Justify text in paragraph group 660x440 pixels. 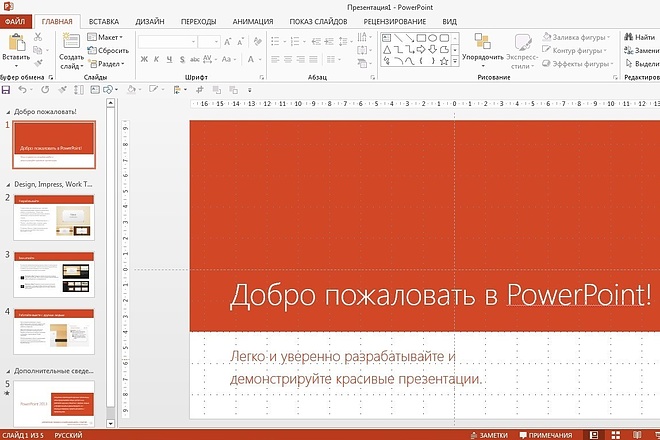(314, 59)
